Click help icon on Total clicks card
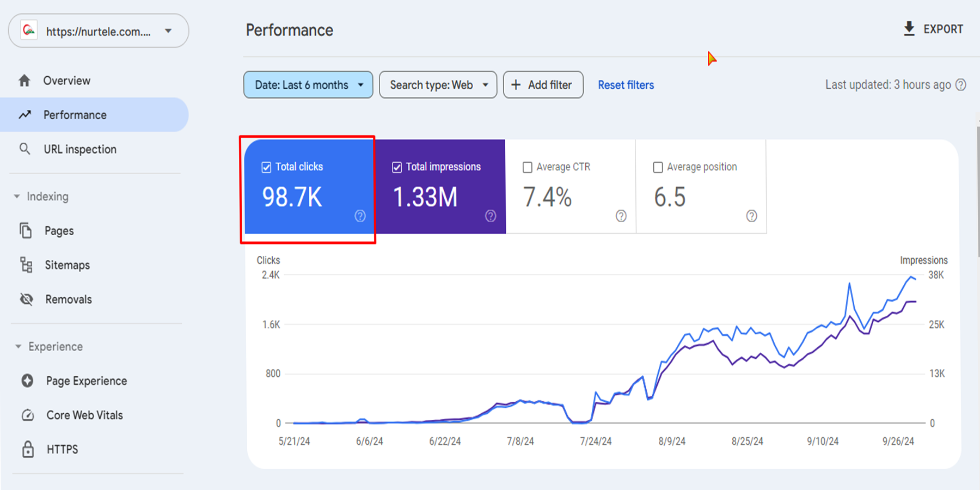This screenshot has width=980, height=490. click(360, 216)
